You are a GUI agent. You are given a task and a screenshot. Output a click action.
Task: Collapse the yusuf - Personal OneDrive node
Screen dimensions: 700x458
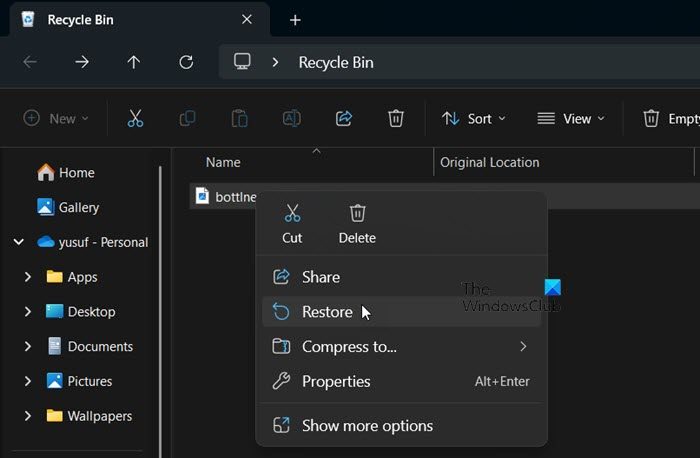(19, 242)
